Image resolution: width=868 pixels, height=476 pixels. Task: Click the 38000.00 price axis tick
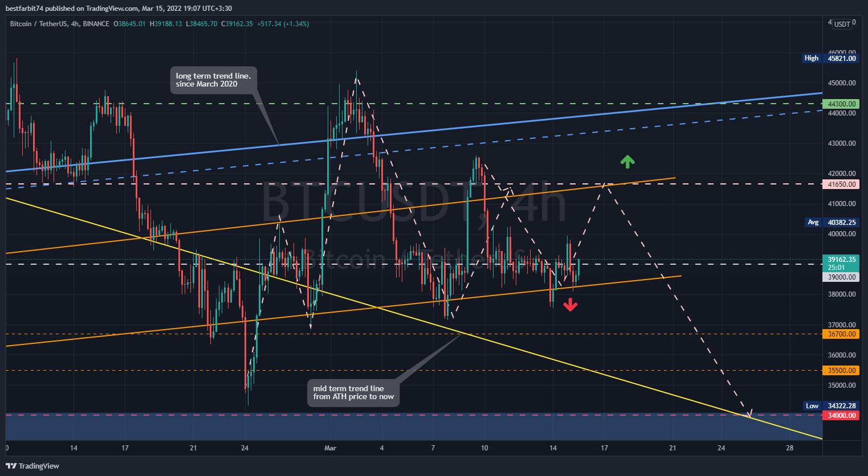842,294
